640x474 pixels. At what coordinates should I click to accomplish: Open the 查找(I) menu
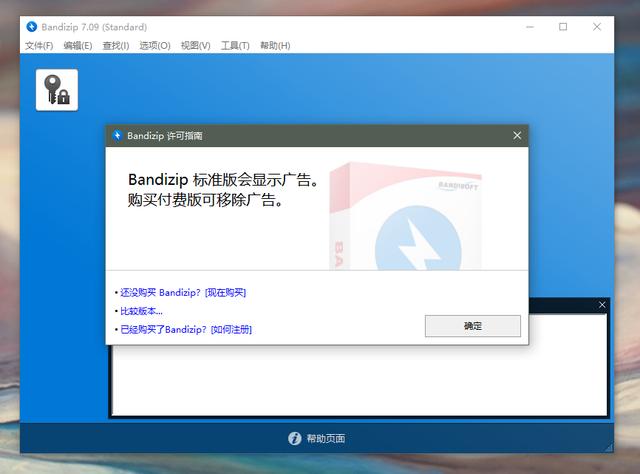[116, 45]
